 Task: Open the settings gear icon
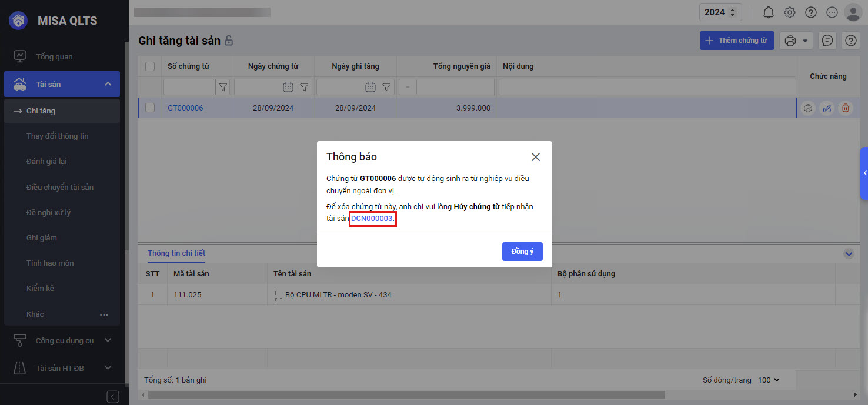(790, 12)
